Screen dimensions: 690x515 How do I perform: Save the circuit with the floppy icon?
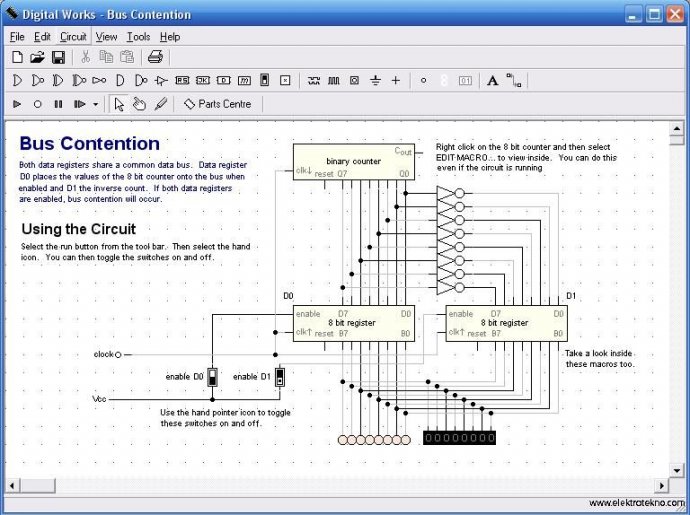[x=59, y=57]
